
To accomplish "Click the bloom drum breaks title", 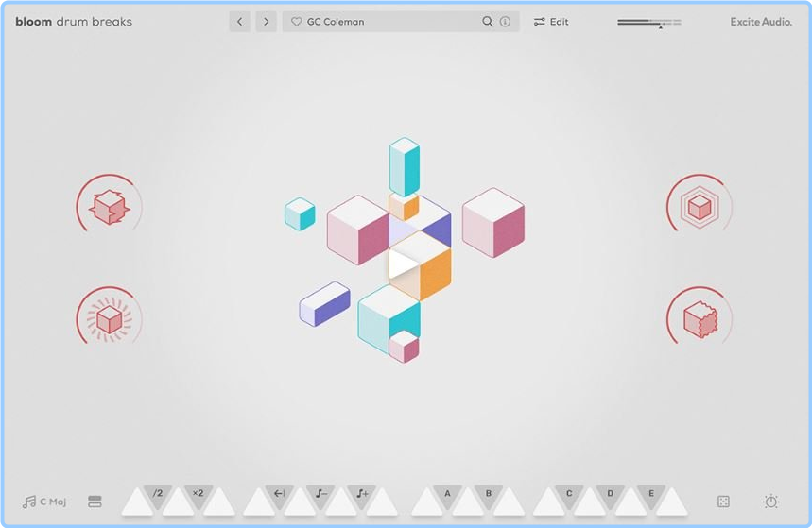I will tap(74, 22).
